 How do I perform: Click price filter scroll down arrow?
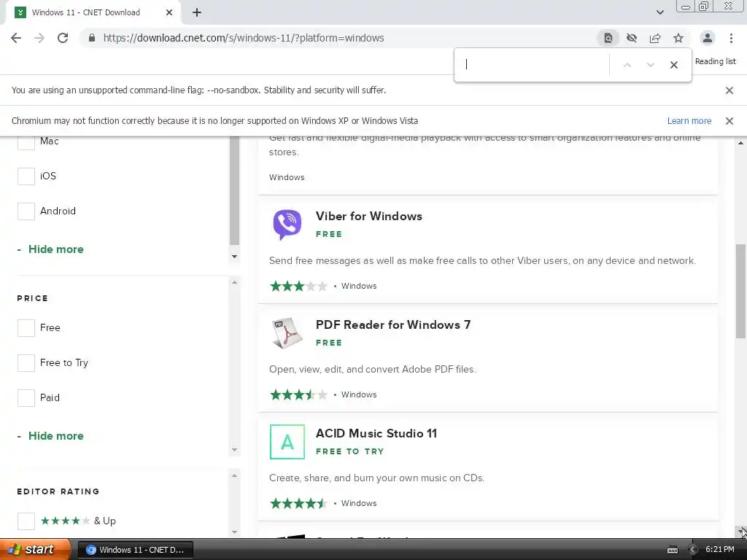(234, 450)
